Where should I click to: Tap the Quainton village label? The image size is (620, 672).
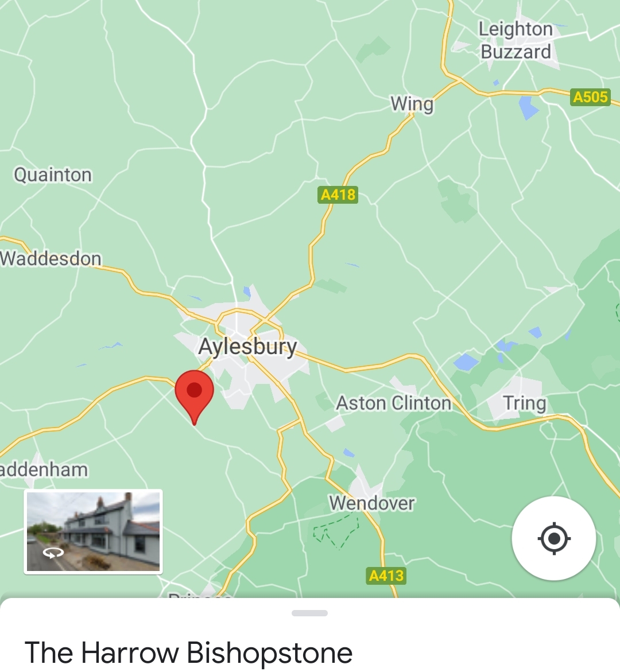coord(53,175)
